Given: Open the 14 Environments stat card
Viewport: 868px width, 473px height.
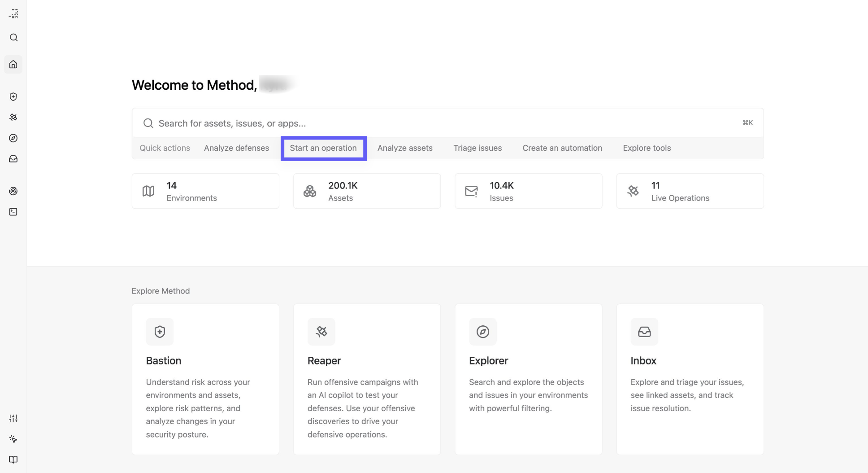Looking at the screenshot, I should click(205, 191).
